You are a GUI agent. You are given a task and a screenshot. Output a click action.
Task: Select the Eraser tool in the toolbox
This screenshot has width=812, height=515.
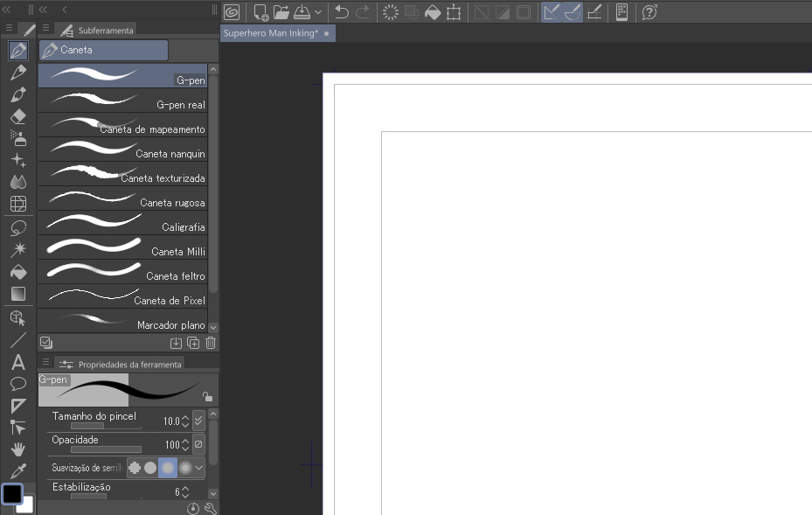point(18,116)
